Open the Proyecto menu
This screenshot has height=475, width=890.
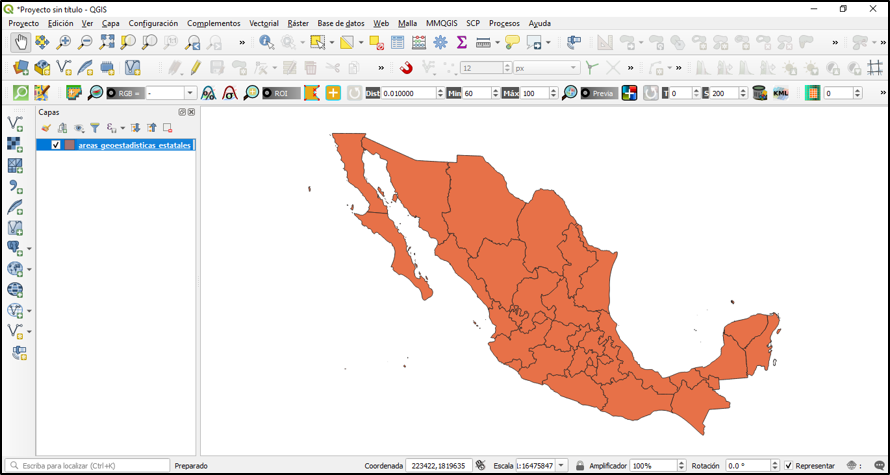(x=24, y=23)
